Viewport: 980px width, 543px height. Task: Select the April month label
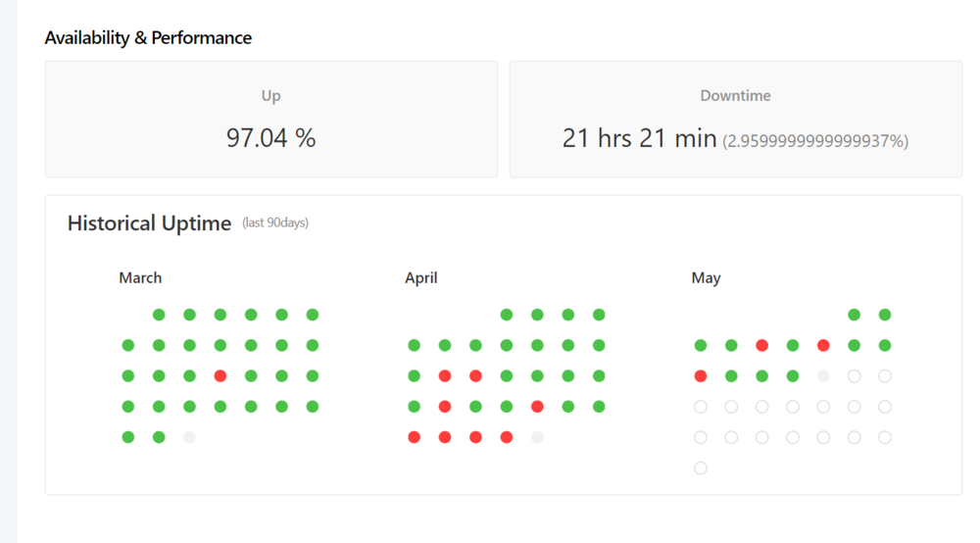point(420,278)
